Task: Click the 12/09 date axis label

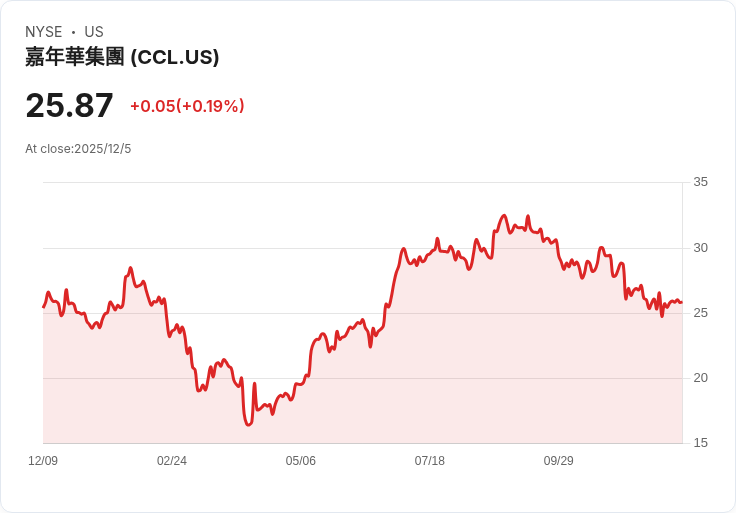Action: tap(43, 461)
